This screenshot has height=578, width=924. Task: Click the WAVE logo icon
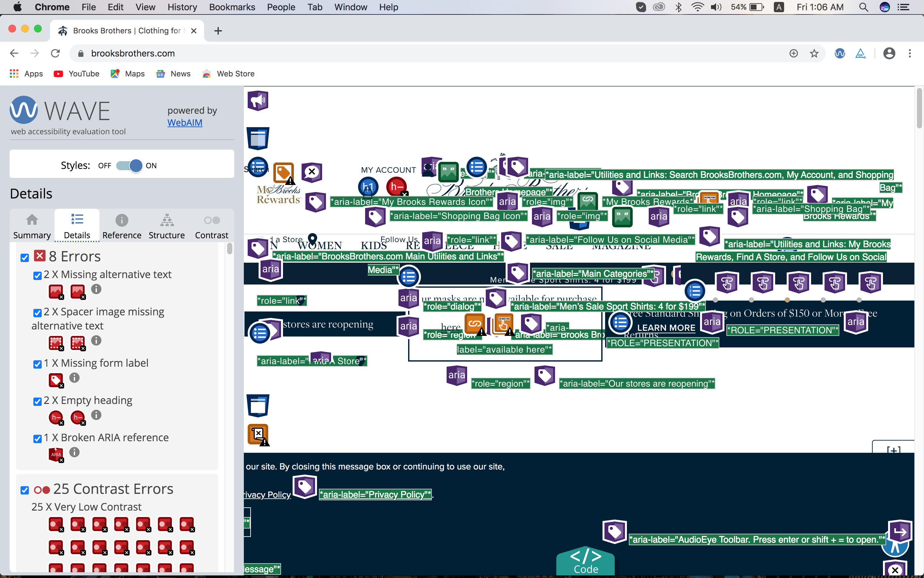24,110
